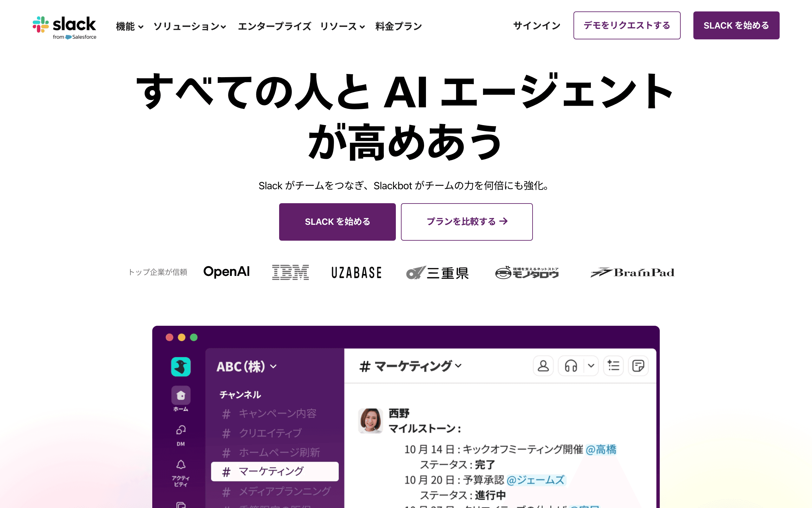The height and width of the screenshot is (508, 812).
Task: Click the Slack logo in the header
Action: click(64, 28)
